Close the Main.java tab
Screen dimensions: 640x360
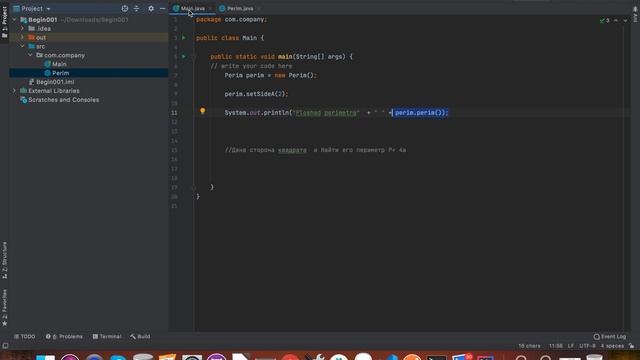(210, 9)
